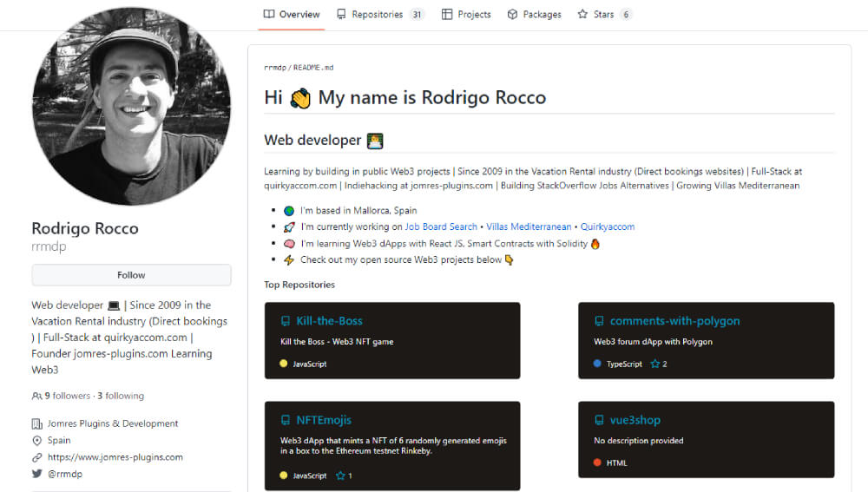The width and height of the screenshot is (868, 492).
Task: Click the blue TypeScript language dot
Action: click(597, 364)
